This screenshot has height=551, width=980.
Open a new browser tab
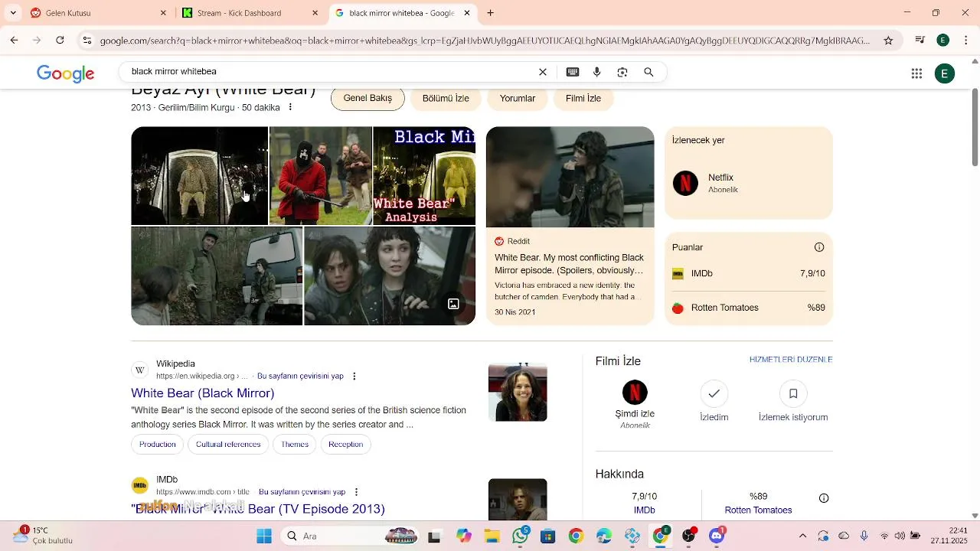(x=491, y=13)
